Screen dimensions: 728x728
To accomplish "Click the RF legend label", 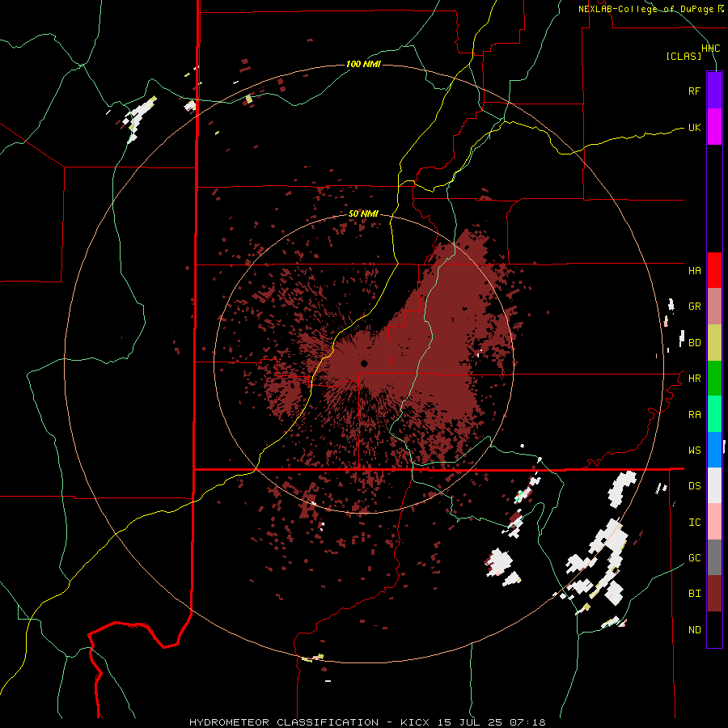I will [x=694, y=91].
